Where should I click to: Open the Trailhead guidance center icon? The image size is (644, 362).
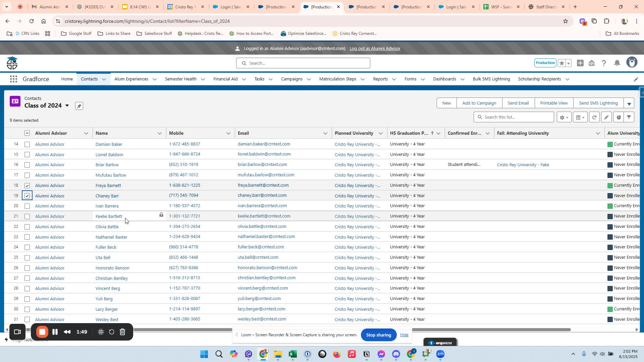pyautogui.click(x=592, y=63)
